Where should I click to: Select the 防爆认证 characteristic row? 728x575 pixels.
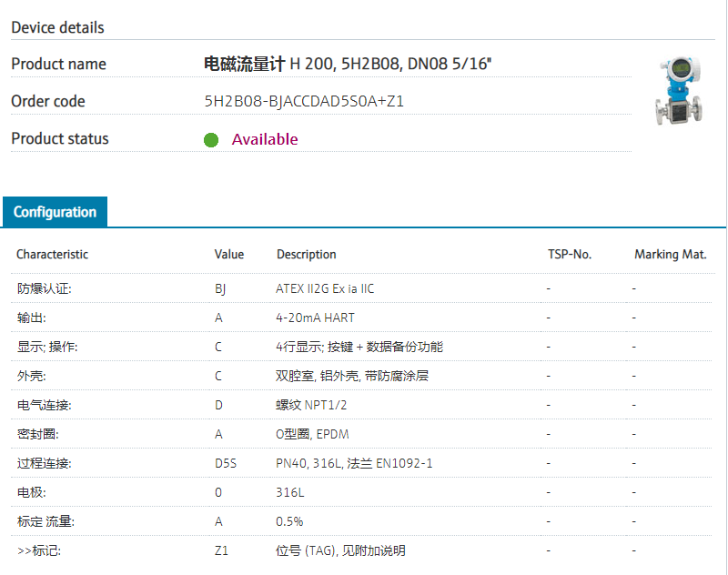coord(44,288)
